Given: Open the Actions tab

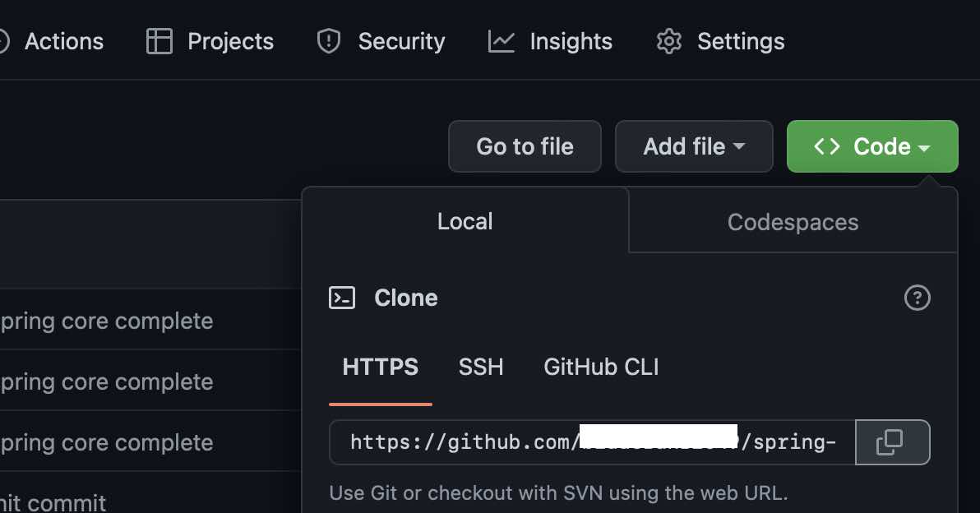Looking at the screenshot, I should [x=63, y=41].
